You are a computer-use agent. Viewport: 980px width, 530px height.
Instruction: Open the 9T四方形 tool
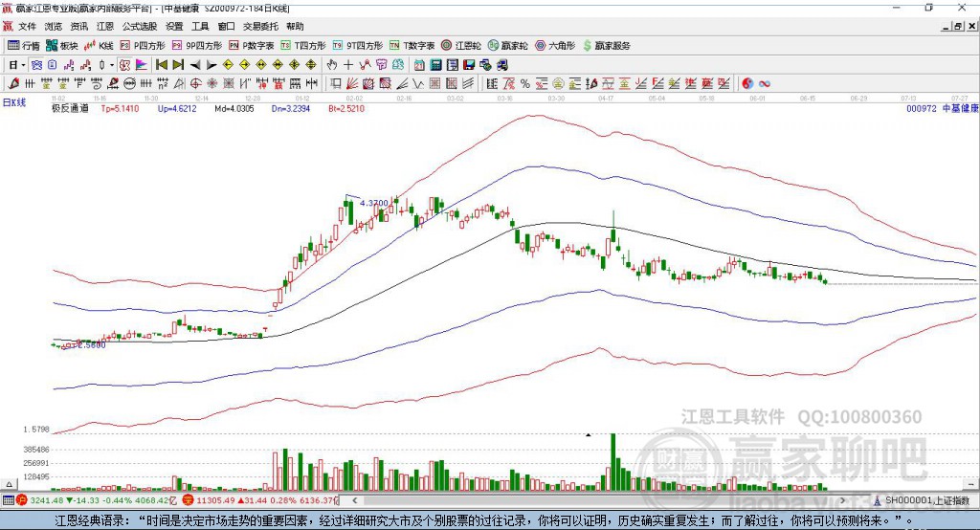358,46
